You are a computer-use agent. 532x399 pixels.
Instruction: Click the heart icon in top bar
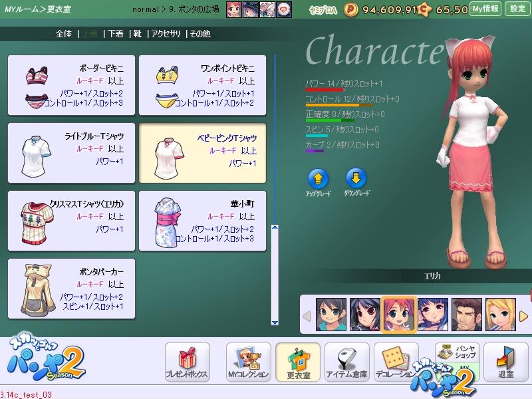pos(284,9)
